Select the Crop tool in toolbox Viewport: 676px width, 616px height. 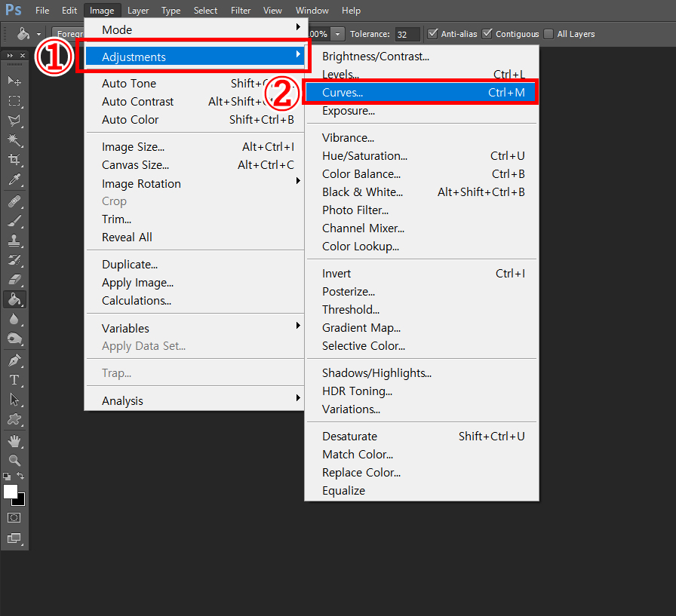click(x=14, y=160)
